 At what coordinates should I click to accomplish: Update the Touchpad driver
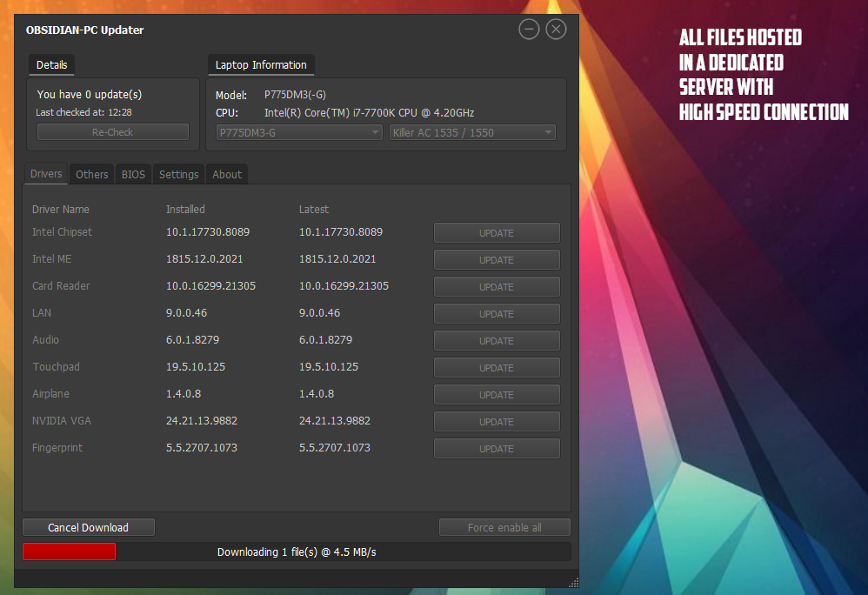pos(497,368)
